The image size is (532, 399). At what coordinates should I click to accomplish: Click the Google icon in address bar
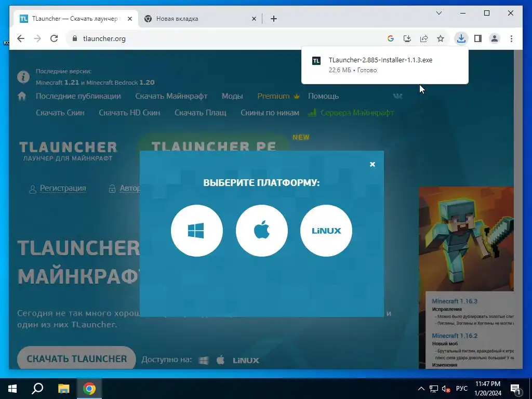point(391,38)
